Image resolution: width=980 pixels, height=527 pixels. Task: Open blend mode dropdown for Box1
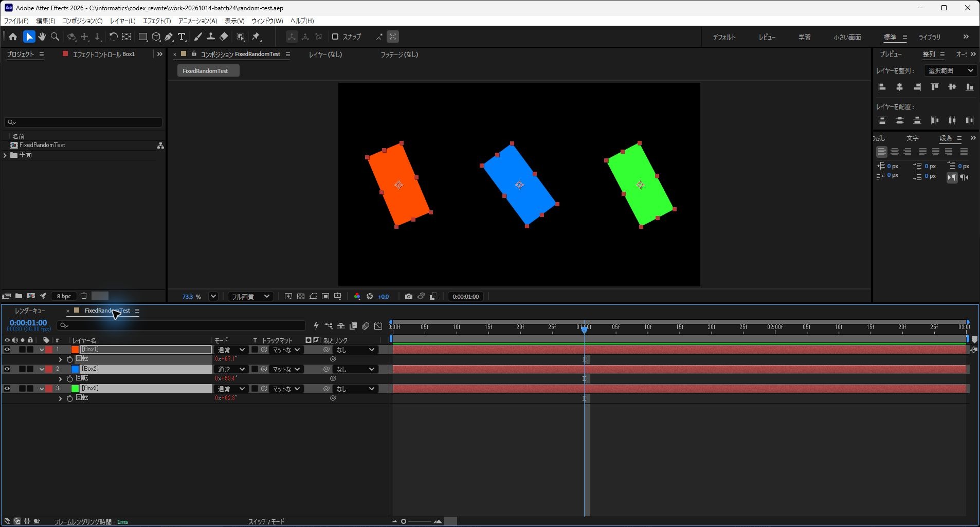coord(230,350)
